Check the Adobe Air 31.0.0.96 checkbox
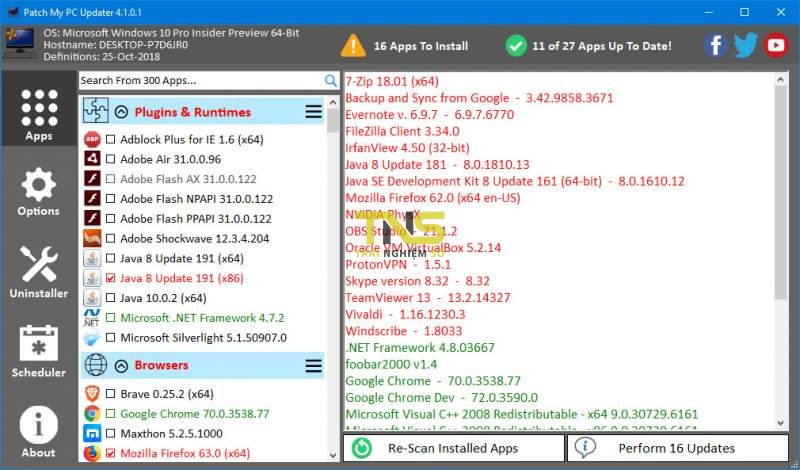 110,159
